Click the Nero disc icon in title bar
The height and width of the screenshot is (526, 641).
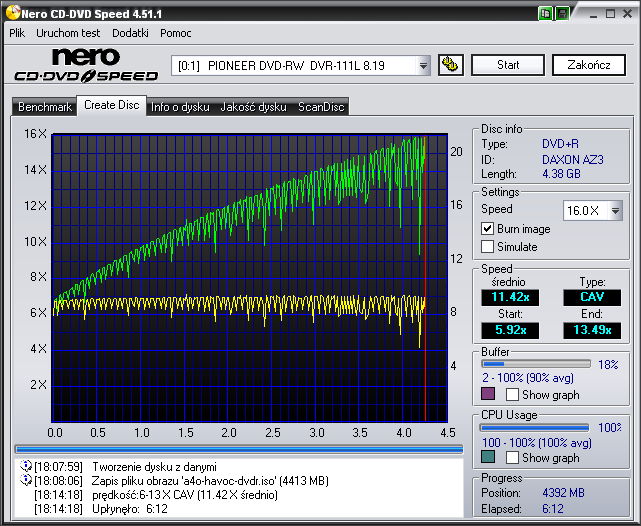13,13
